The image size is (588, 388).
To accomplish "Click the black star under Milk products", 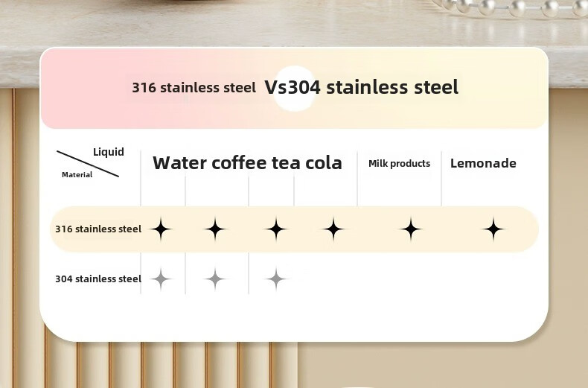I will point(411,229).
